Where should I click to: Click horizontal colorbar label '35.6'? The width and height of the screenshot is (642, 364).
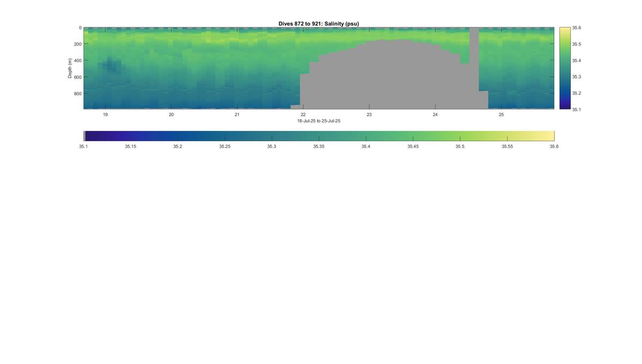[x=554, y=146]
